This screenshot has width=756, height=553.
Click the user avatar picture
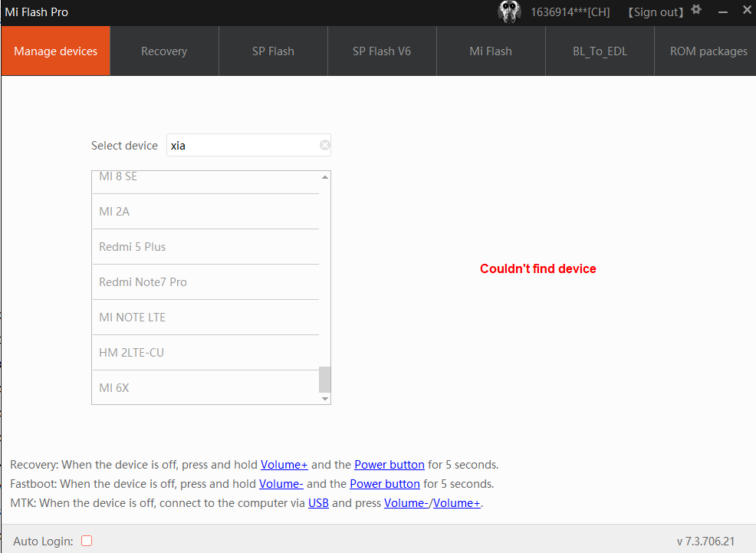coord(509,12)
